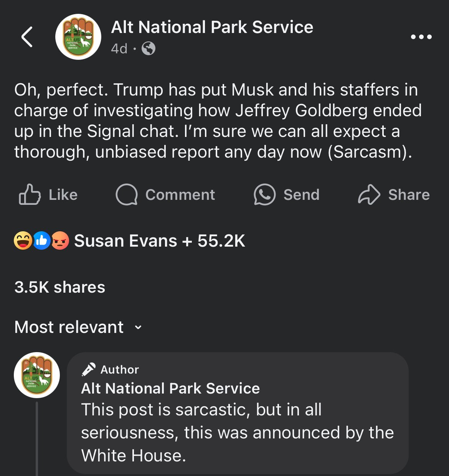Open the comment author name Alt National Park Service
The width and height of the screenshot is (449, 476).
(170, 388)
